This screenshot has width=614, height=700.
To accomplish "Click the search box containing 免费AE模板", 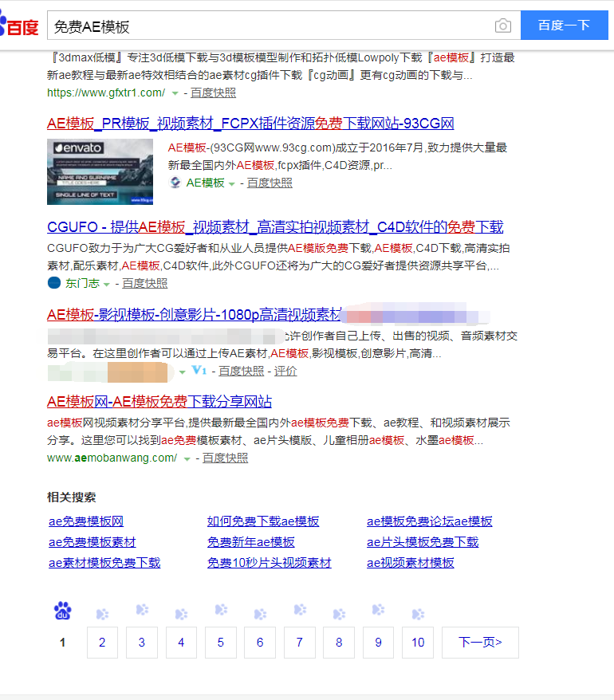I will (284, 26).
